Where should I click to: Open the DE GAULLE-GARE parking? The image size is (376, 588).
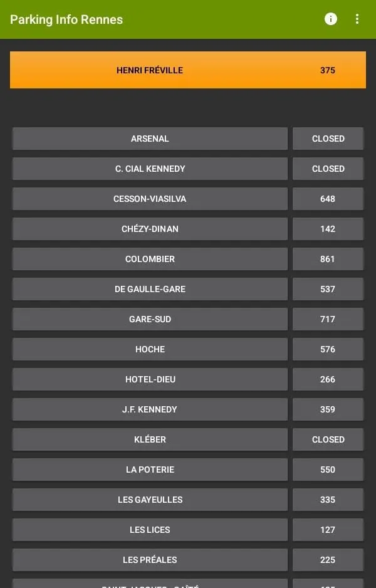150,289
